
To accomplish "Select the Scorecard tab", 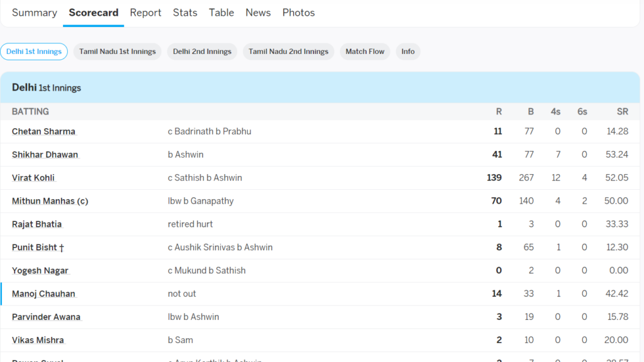I will [94, 13].
